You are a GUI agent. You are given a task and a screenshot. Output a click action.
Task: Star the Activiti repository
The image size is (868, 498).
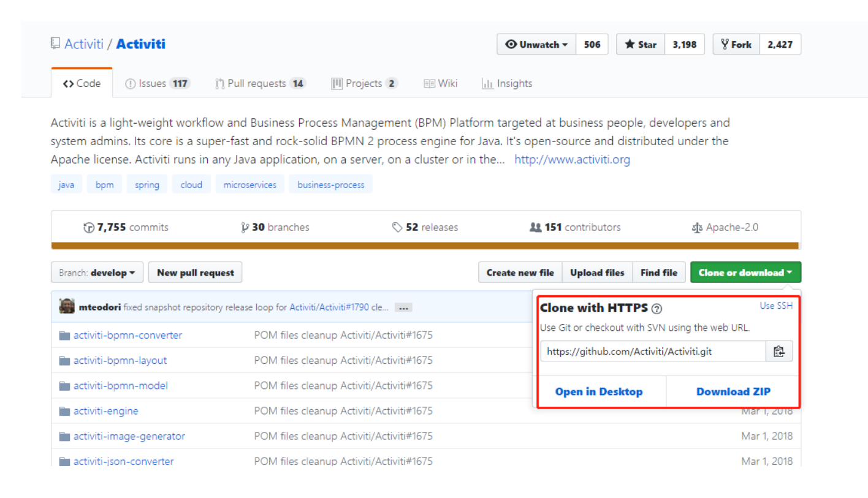(x=641, y=45)
